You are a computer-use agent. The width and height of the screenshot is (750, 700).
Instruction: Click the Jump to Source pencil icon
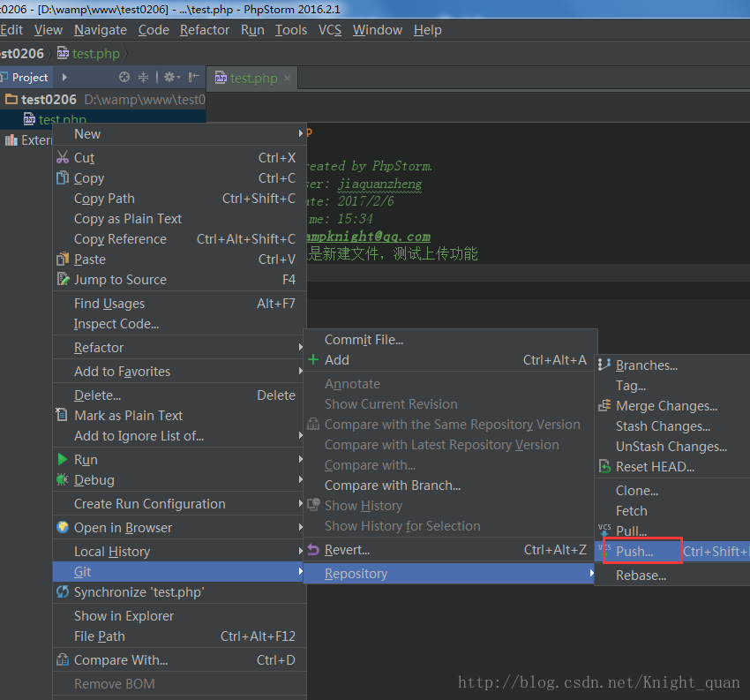coord(63,279)
